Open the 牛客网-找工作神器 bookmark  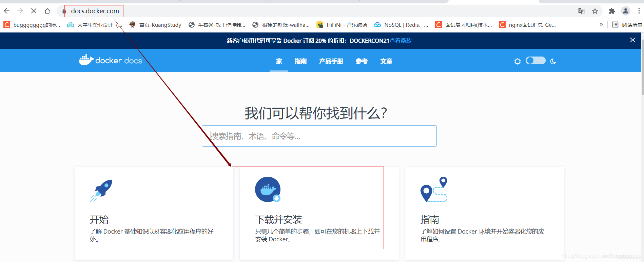217,25
